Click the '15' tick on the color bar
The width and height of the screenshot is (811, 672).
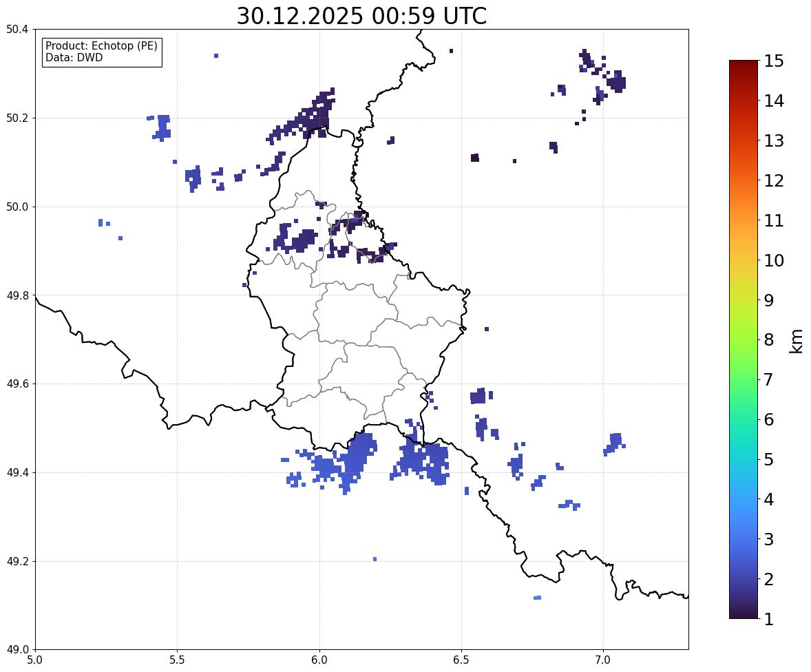[774, 61]
